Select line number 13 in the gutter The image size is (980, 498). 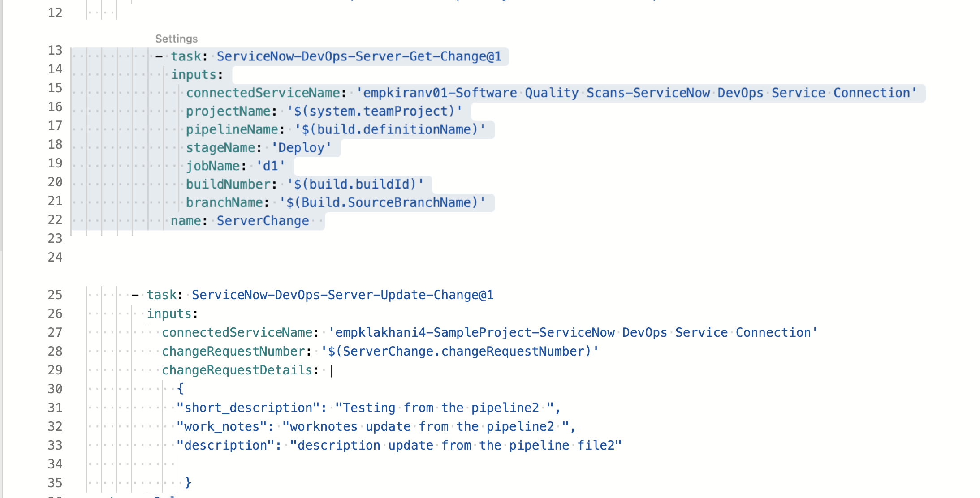55,50
